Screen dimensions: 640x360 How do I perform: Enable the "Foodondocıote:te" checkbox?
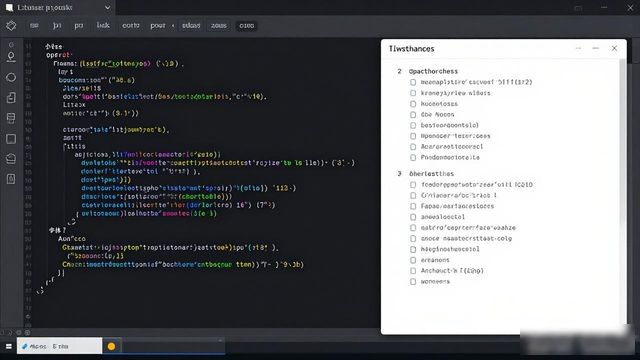point(413,158)
